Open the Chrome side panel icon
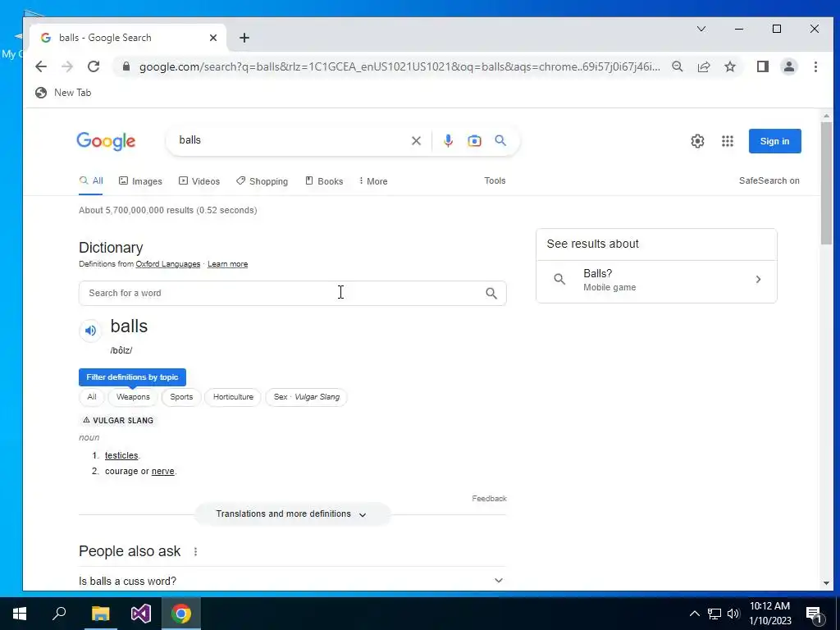This screenshot has width=840, height=630. click(762, 66)
